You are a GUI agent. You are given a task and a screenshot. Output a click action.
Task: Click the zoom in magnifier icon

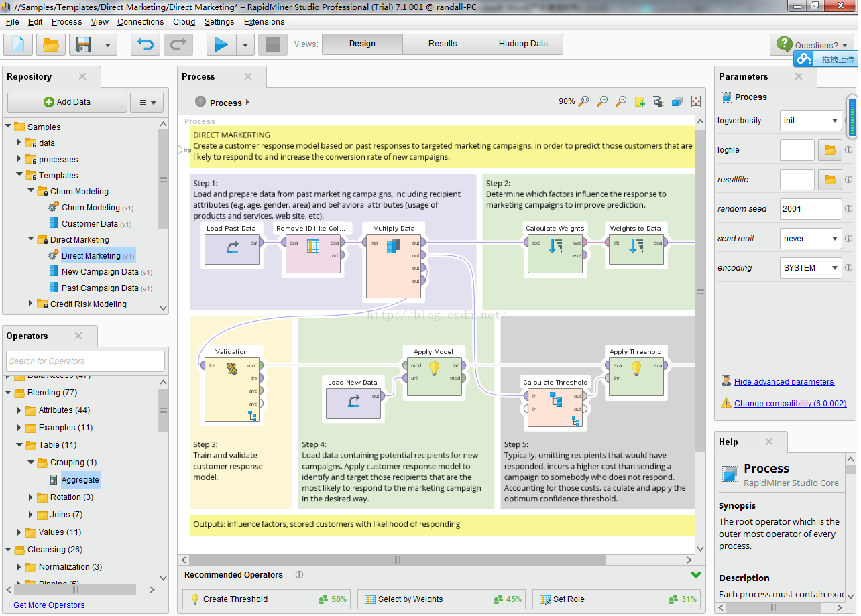tap(602, 101)
